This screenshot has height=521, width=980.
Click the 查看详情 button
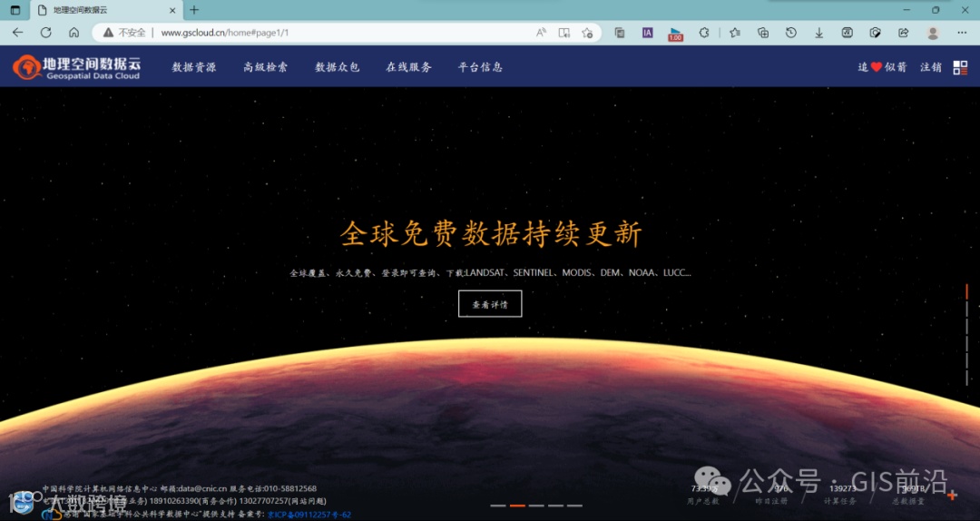click(x=490, y=304)
